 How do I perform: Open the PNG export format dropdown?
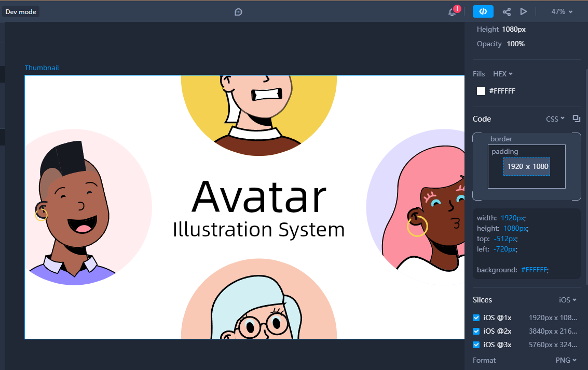(x=566, y=360)
